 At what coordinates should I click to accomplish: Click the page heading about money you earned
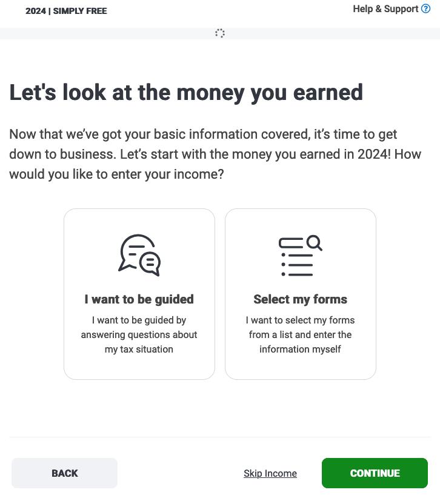click(x=185, y=92)
